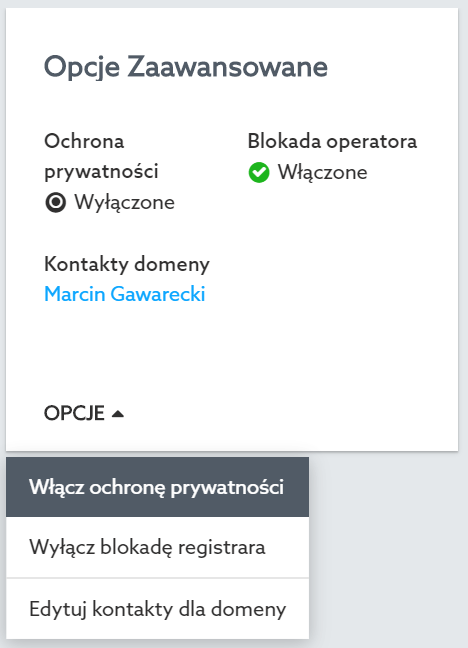The image size is (468, 648).
Task: Click the black circle icon beside Wyłączone
Action: point(55,202)
